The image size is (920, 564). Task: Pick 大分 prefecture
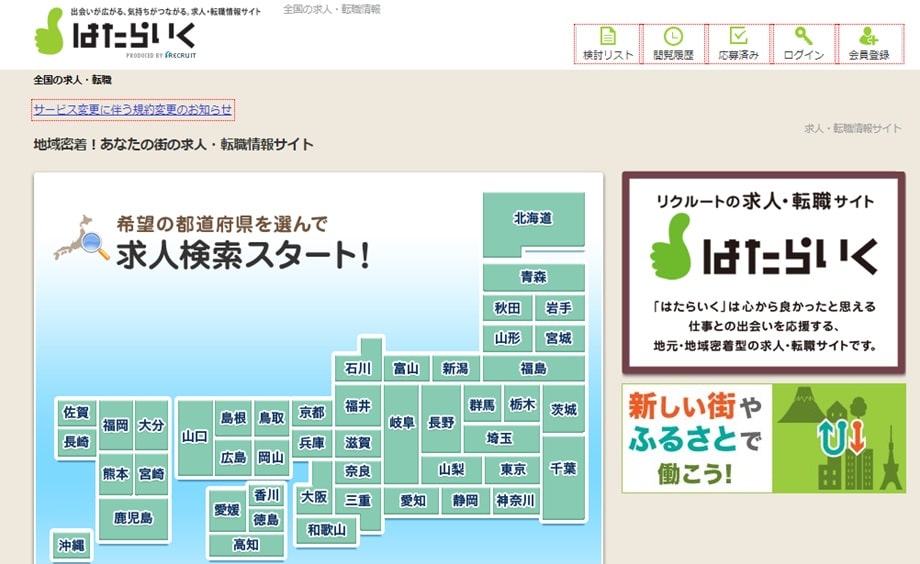point(151,425)
